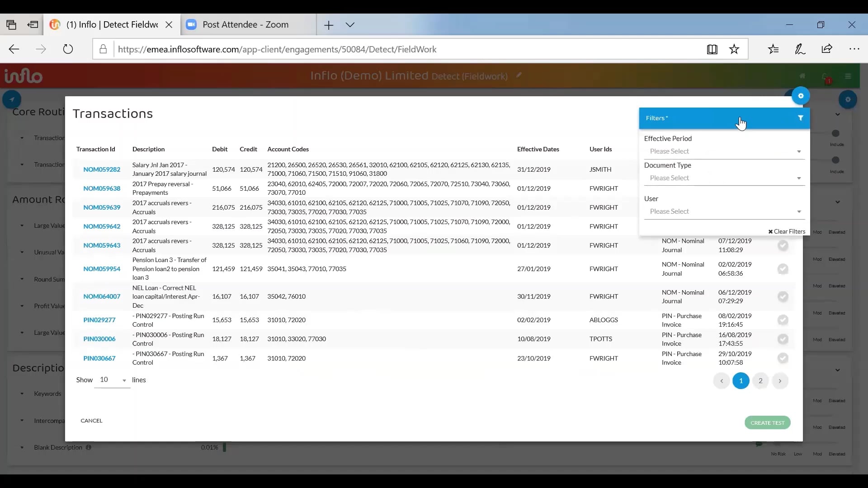
Task: Open the vertical tabs dropdown in the browser
Action: (x=351, y=24)
